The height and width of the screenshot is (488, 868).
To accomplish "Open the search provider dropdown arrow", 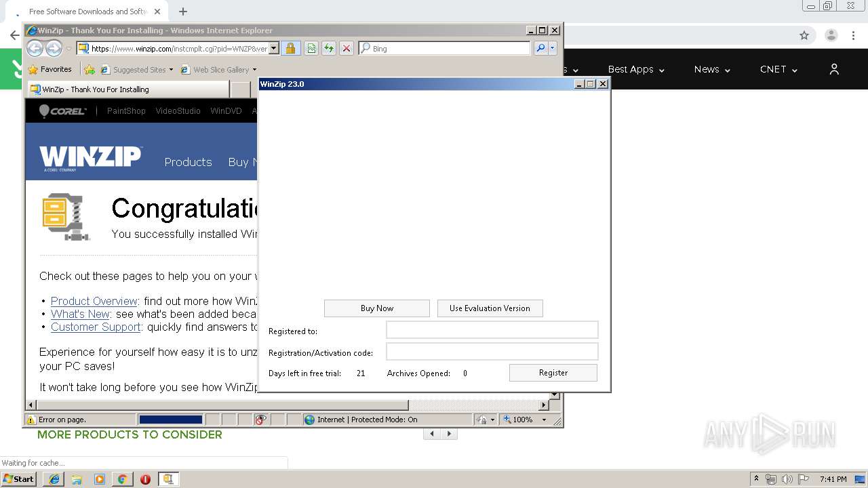I will tap(553, 48).
